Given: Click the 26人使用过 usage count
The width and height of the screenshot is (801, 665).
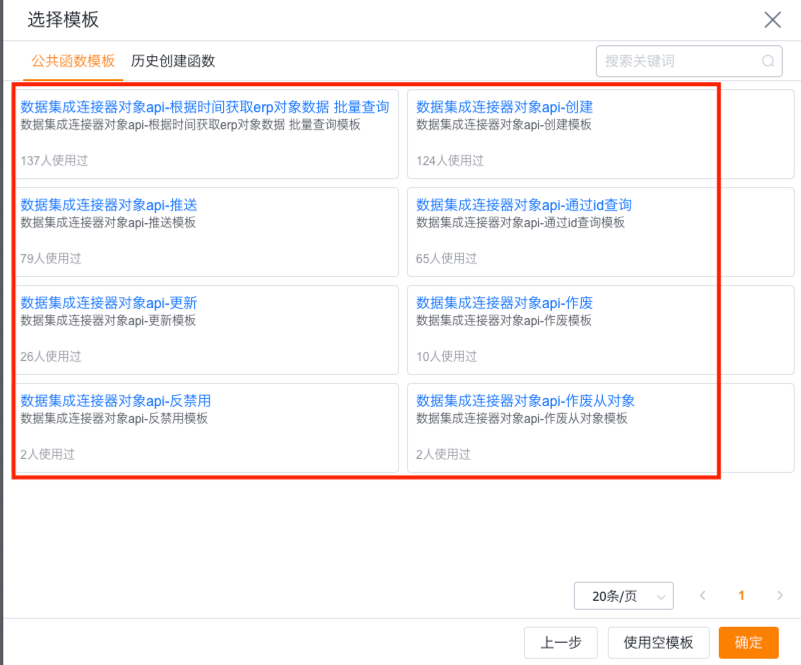Looking at the screenshot, I should tap(51, 357).
